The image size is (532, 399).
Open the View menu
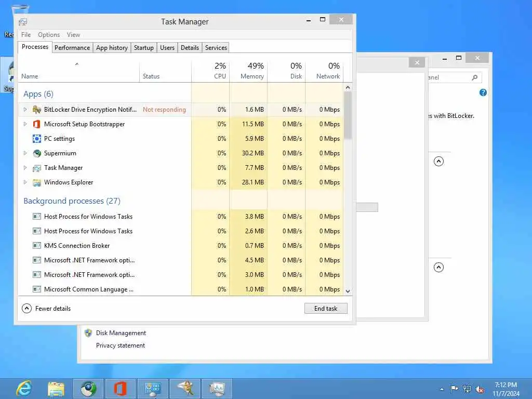(x=73, y=35)
